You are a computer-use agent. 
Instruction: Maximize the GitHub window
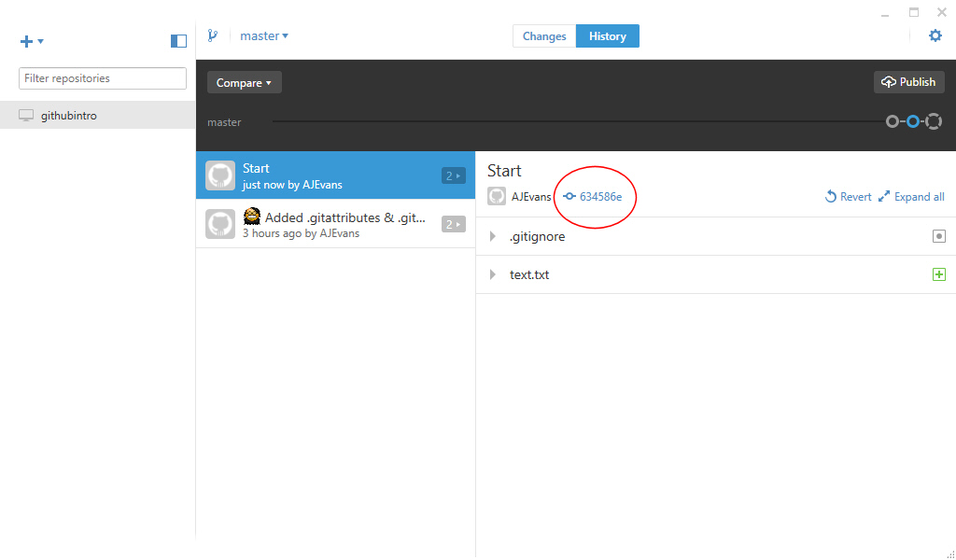(x=913, y=12)
